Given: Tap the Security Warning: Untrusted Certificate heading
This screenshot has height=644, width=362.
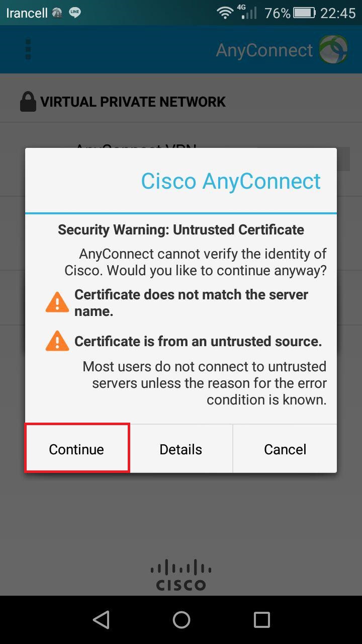Looking at the screenshot, I should point(181,230).
